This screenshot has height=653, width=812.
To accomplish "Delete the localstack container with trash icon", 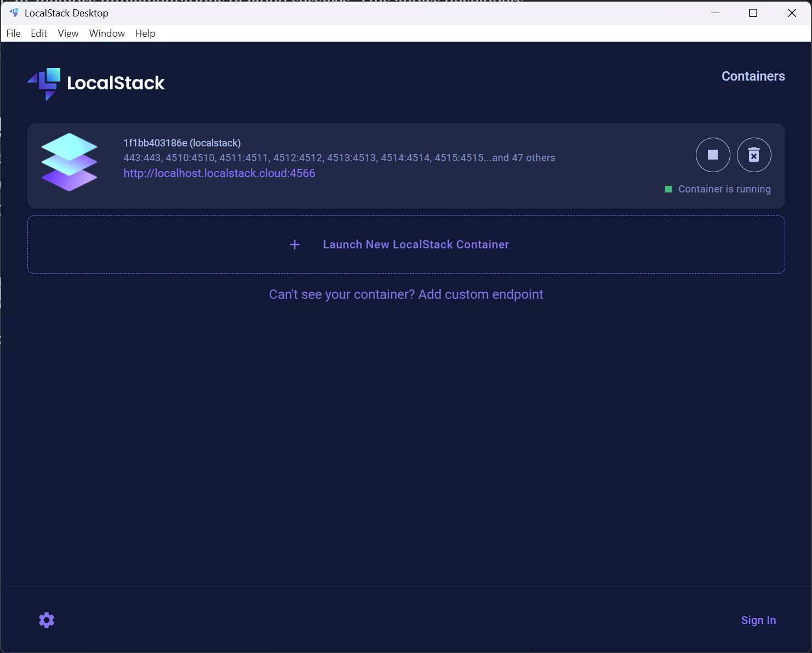I will [754, 155].
